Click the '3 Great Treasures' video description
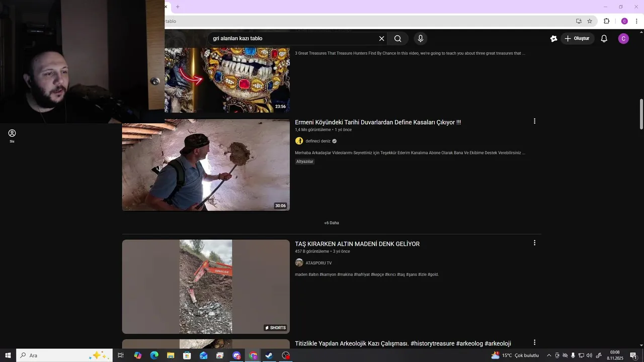Image resolution: width=644 pixels, height=362 pixels. tap(410, 53)
